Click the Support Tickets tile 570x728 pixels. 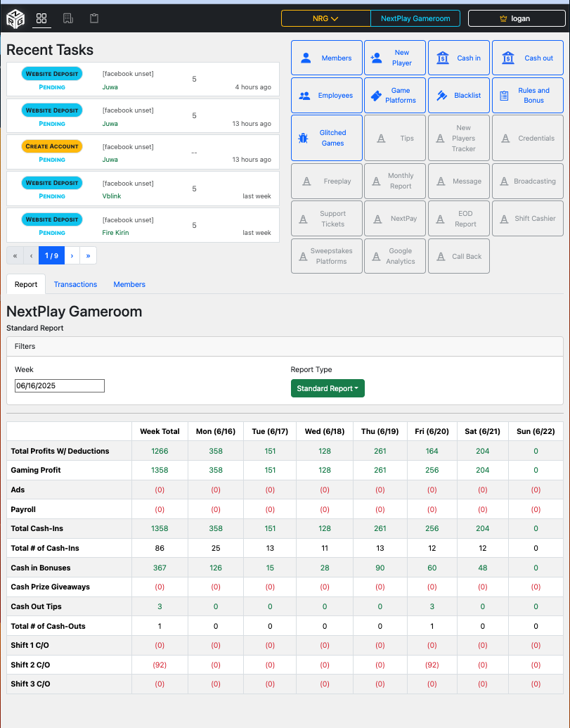tap(327, 219)
